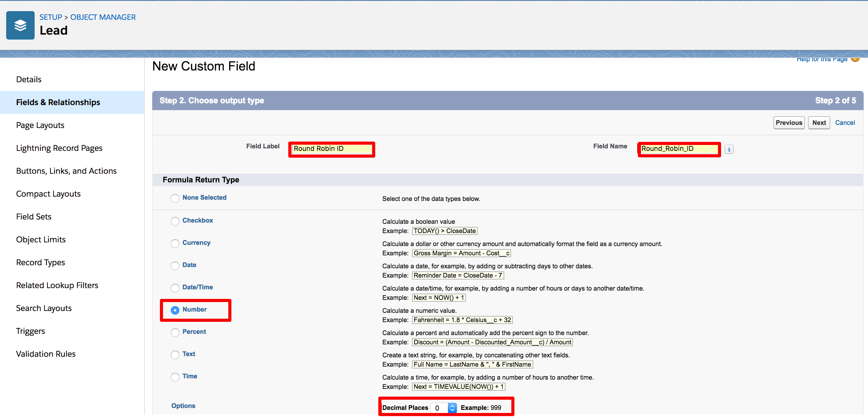868x417 pixels.
Task: Click the Cancel link
Action: (x=845, y=123)
